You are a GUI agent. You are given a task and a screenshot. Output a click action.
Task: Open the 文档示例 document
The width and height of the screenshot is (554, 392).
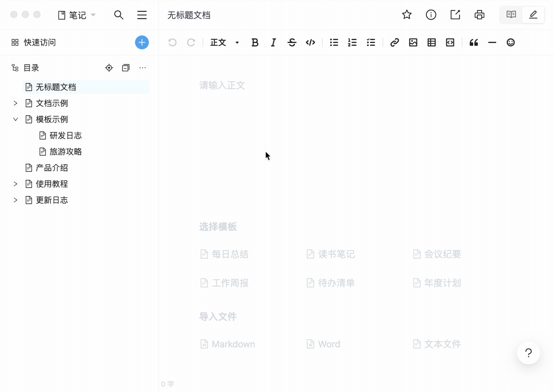[52, 103]
